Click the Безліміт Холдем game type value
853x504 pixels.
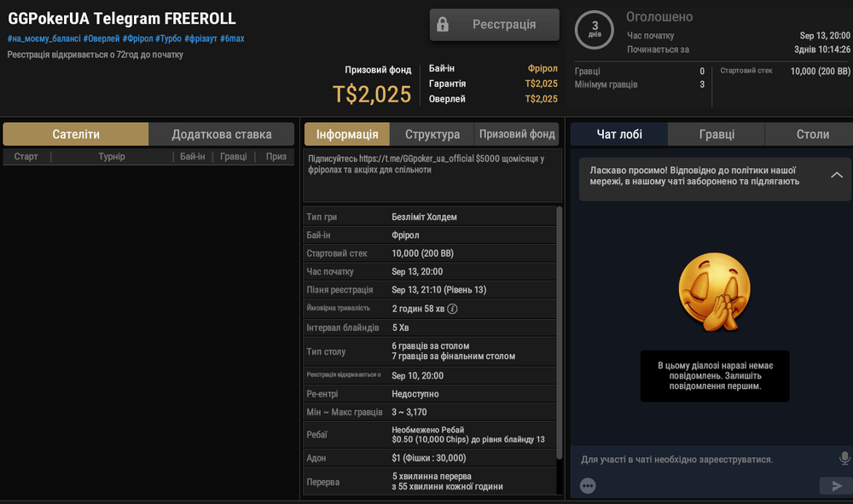click(x=424, y=217)
